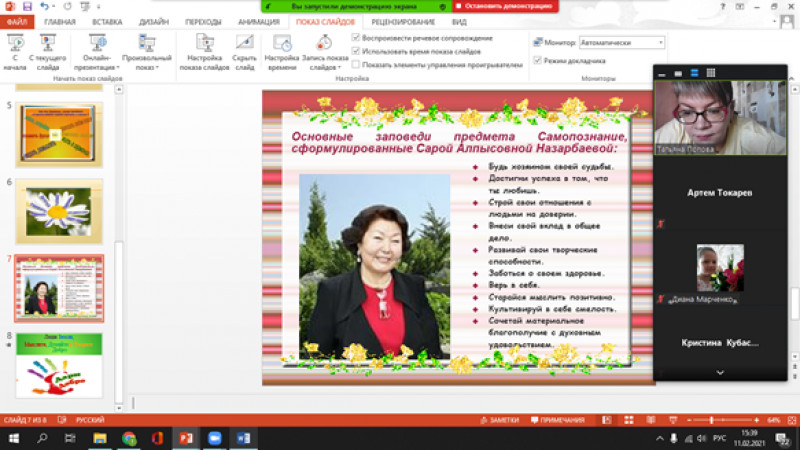The image size is (800, 450).
Task: Open Notes pane from status bar
Action: tap(499, 420)
